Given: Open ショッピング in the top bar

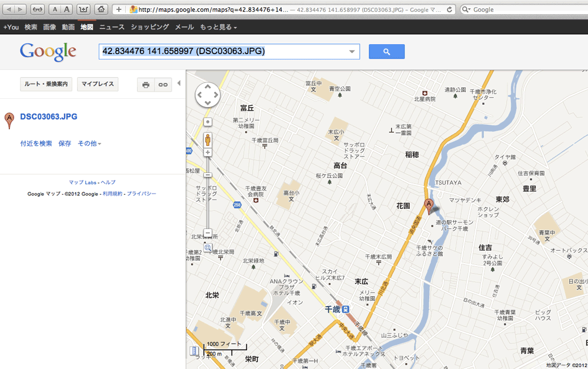Looking at the screenshot, I should tap(150, 27).
